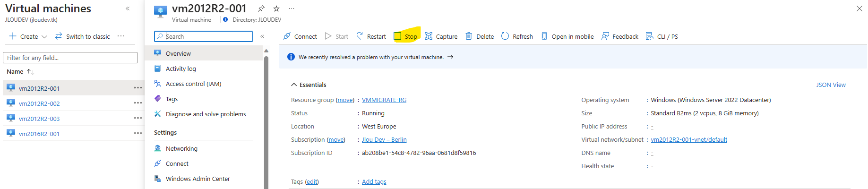This screenshot has width=868, height=189.
Task: Open more list commands ellipsis near Switch to classic
Action: (121, 36)
